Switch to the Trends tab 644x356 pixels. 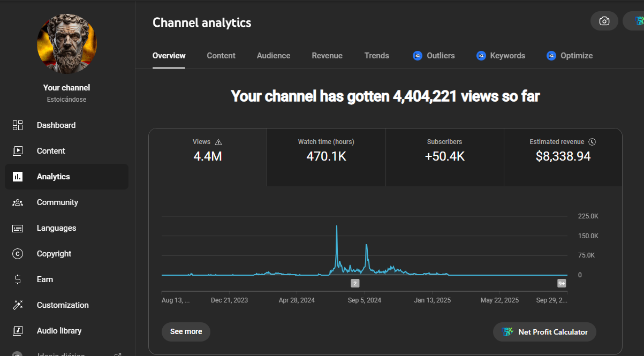(x=377, y=56)
